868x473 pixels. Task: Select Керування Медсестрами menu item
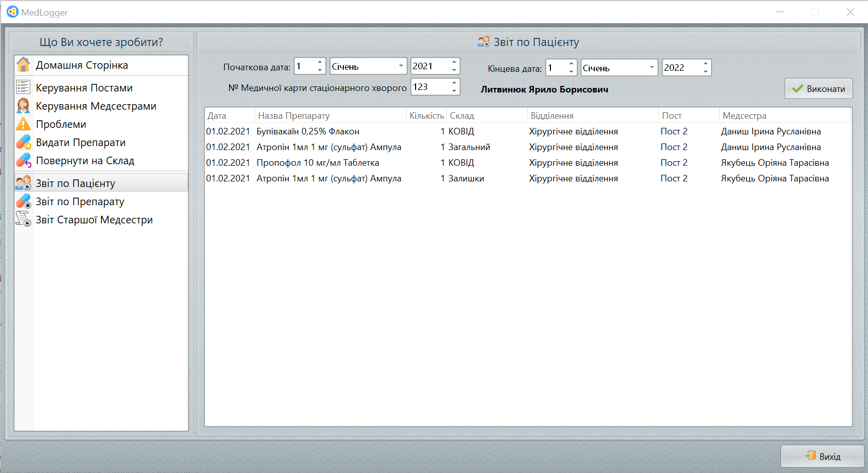[x=96, y=106]
